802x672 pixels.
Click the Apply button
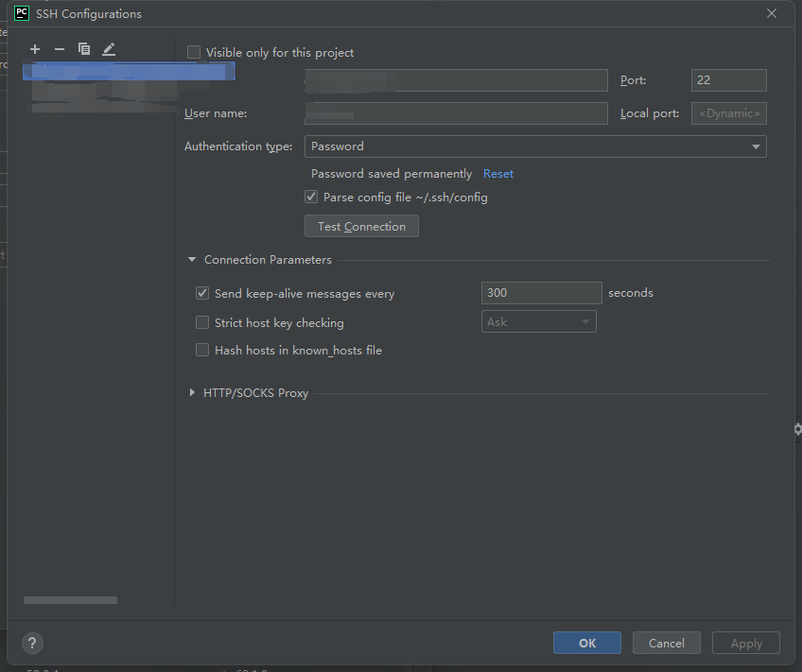(746, 643)
